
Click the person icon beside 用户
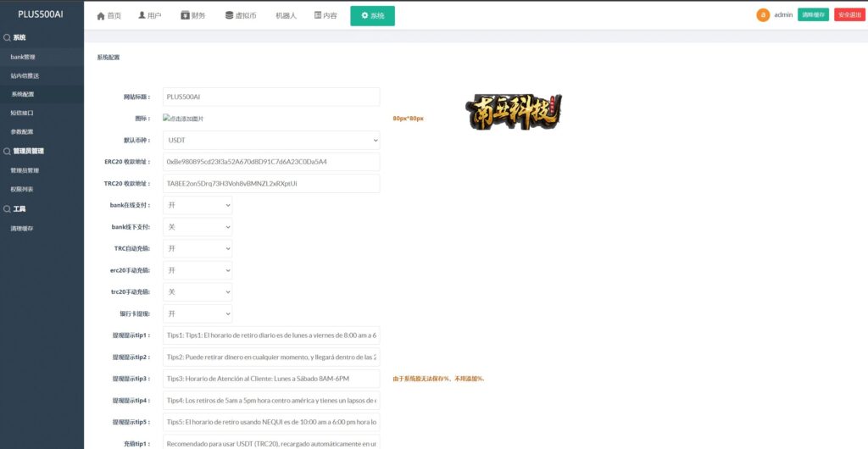pyautogui.click(x=142, y=15)
